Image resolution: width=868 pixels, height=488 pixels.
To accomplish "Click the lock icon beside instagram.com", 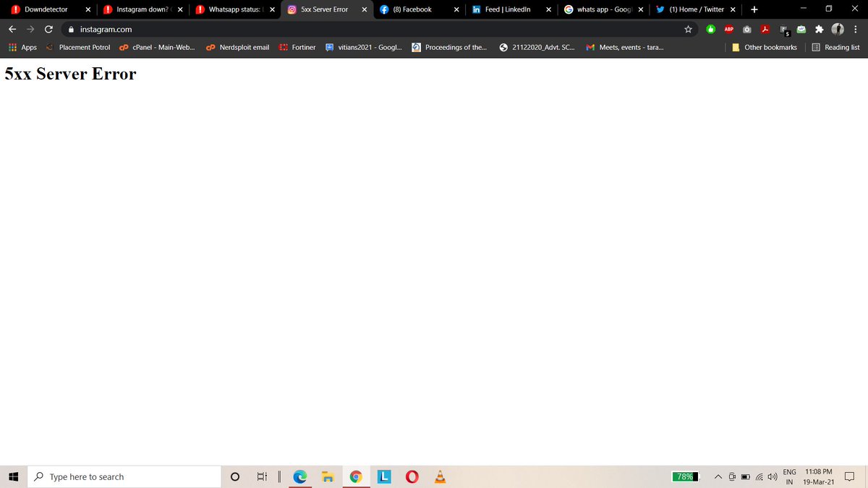I will [70, 30].
